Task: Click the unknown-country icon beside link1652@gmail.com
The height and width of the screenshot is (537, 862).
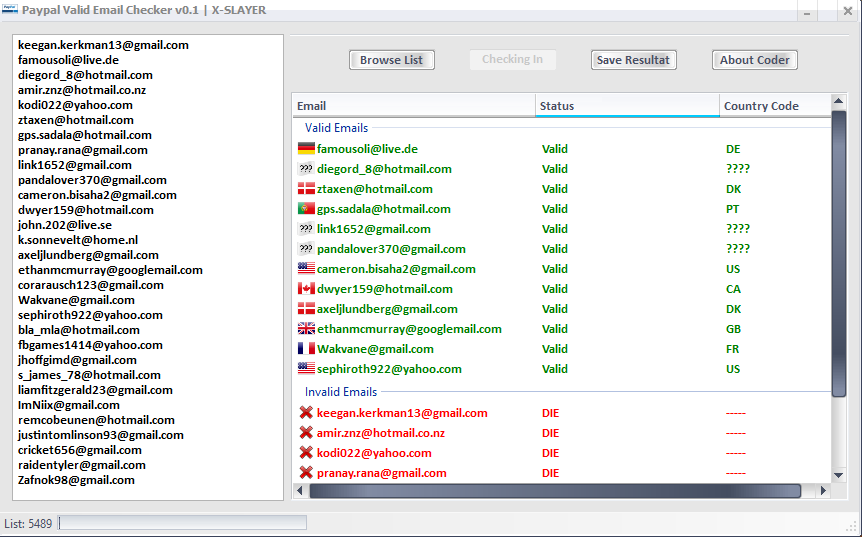Action: [x=306, y=229]
